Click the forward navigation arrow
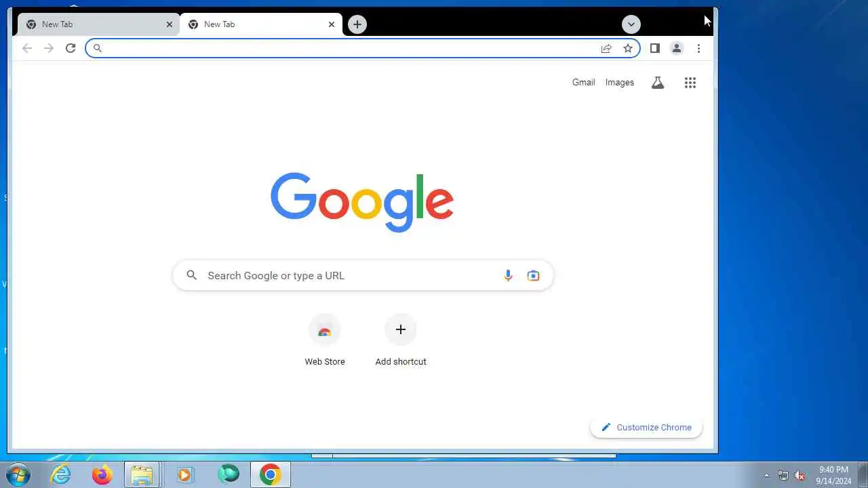This screenshot has width=868, height=488. point(49,48)
